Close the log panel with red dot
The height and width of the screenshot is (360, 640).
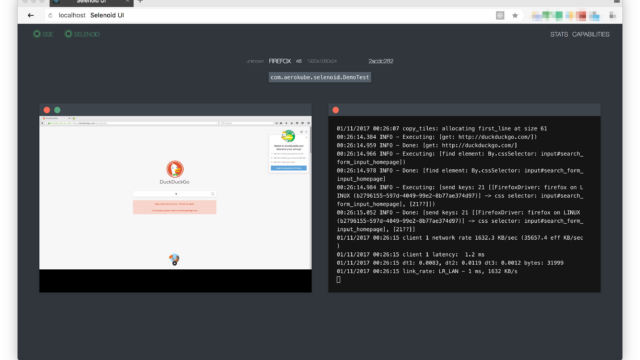pyautogui.click(x=336, y=110)
